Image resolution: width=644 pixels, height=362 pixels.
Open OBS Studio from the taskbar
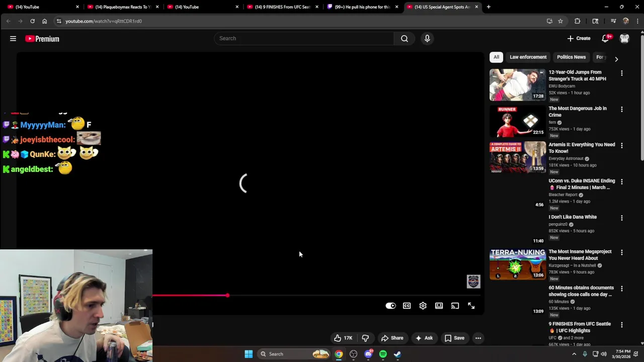point(354,354)
